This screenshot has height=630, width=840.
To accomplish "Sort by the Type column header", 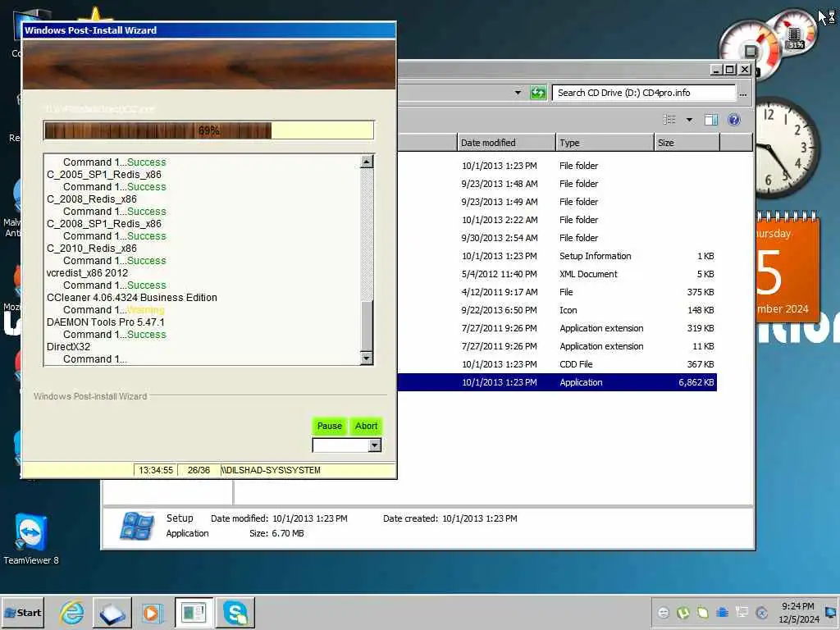I will coord(605,143).
